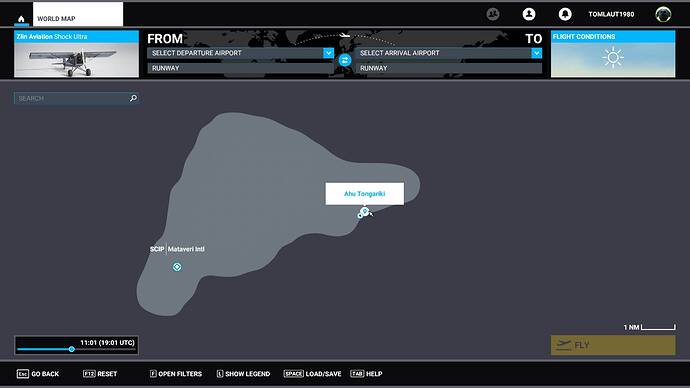Click the arrival Runway field
The image size is (690, 388).
[448, 68]
